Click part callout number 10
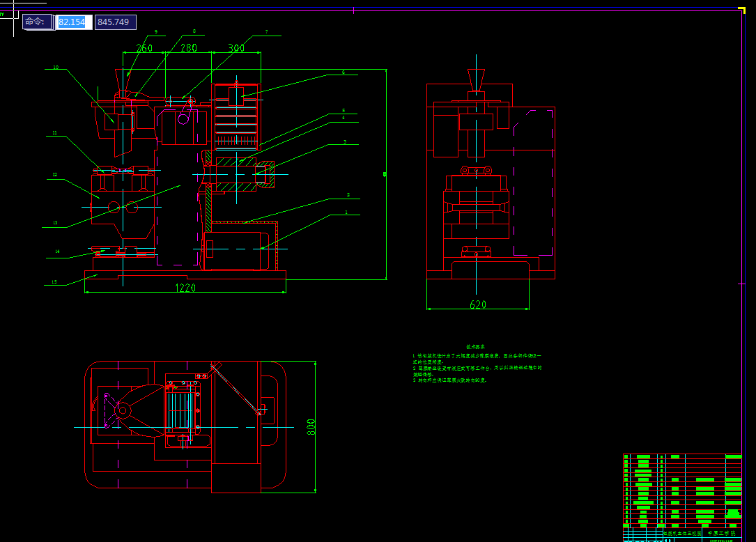 (56, 68)
